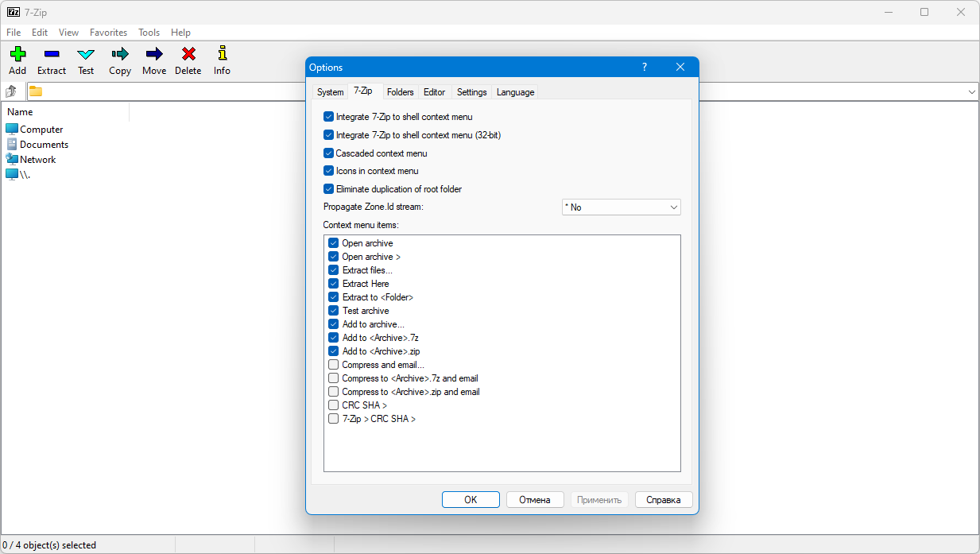Open the Edit menu
The width and height of the screenshot is (980, 554).
(x=40, y=33)
